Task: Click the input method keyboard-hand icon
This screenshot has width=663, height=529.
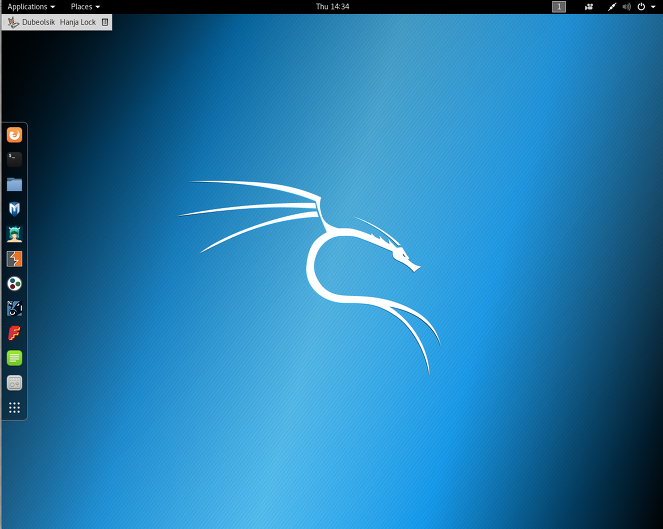Action: pyautogui.click(x=13, y=22)
